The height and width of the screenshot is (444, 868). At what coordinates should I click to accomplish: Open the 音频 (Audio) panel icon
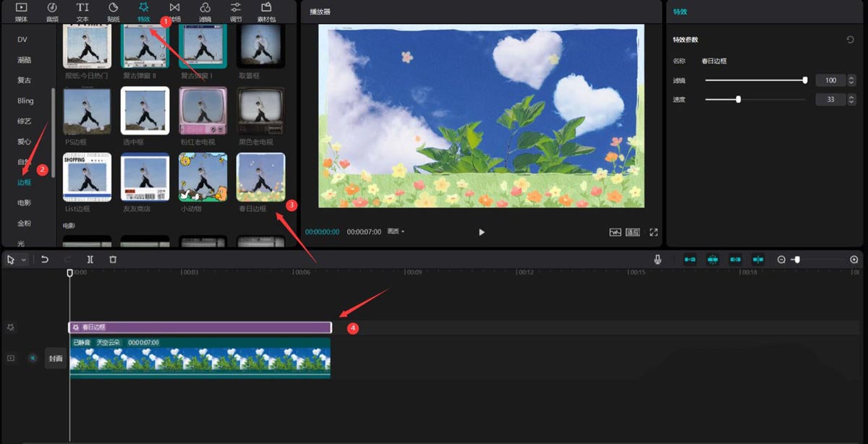(x=52, y=11)
